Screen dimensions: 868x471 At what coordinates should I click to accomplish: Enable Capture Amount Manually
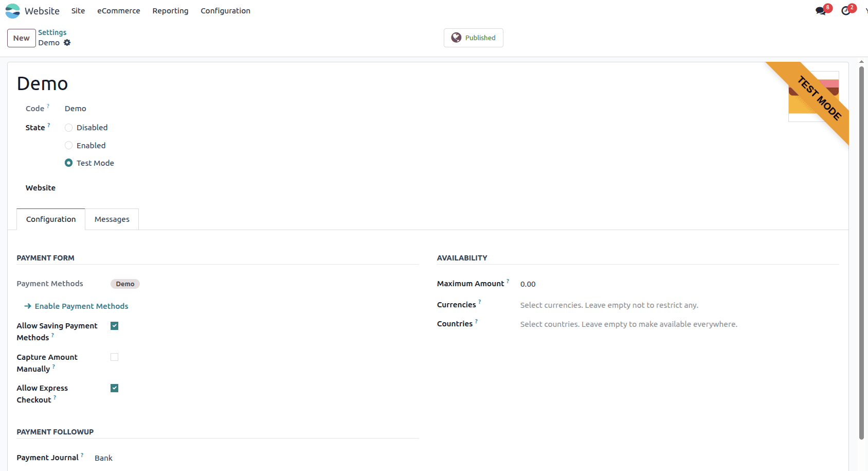(114, 357)
